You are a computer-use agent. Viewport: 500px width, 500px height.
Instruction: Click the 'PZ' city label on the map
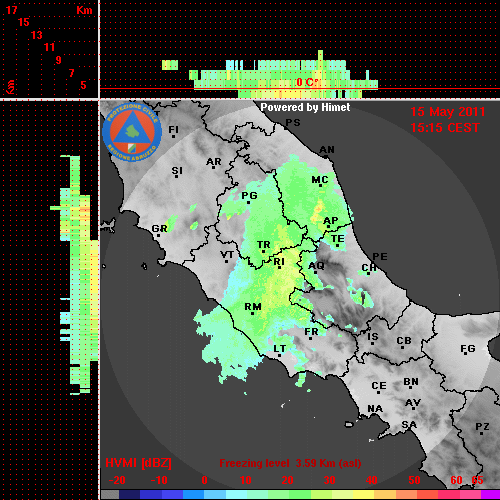point(482,426)
